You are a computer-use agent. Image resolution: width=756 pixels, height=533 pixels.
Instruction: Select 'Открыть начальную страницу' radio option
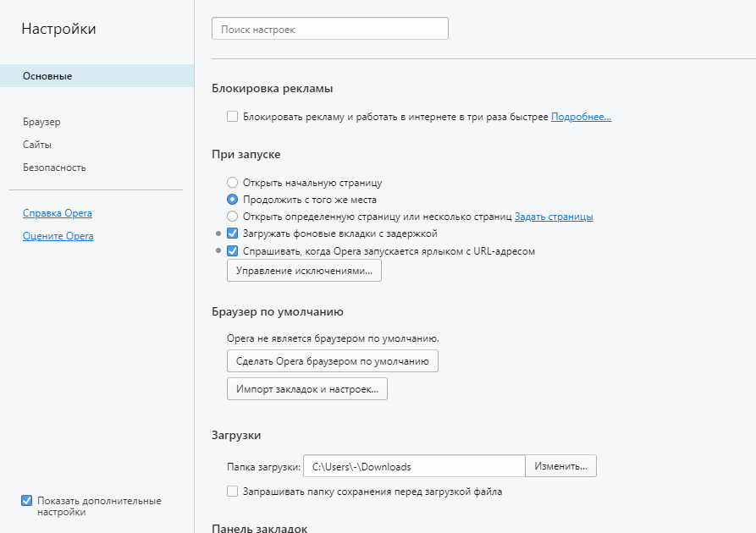pyautogui.click(x=233, y=183)
